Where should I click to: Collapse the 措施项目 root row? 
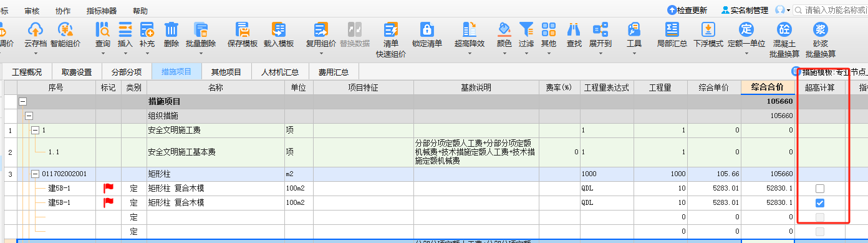pos(23,101)
